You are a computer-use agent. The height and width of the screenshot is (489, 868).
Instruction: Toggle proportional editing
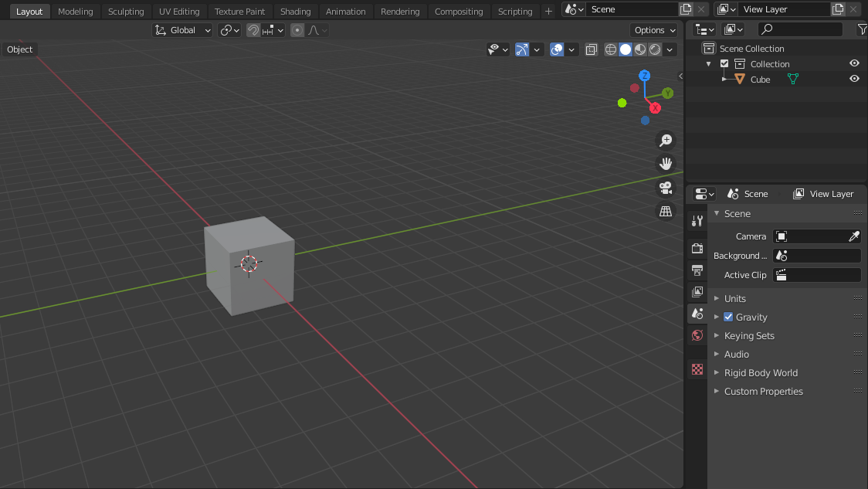[297, 30]
